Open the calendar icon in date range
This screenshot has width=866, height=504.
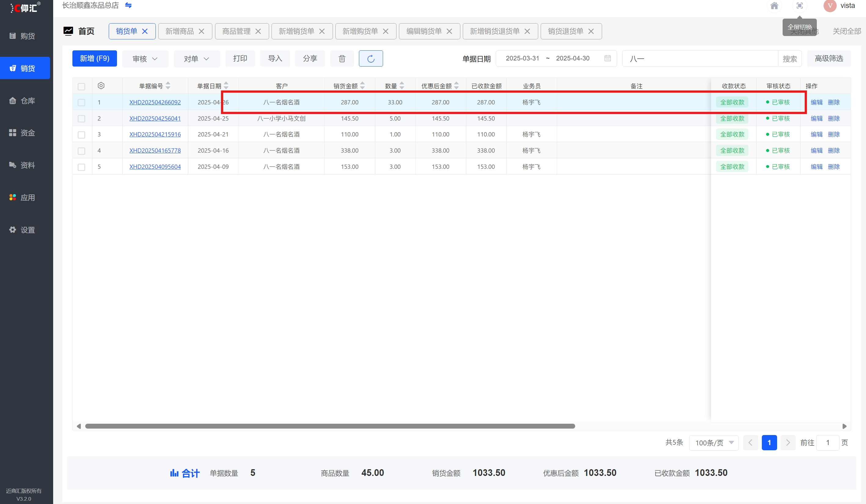pos(607,58)
